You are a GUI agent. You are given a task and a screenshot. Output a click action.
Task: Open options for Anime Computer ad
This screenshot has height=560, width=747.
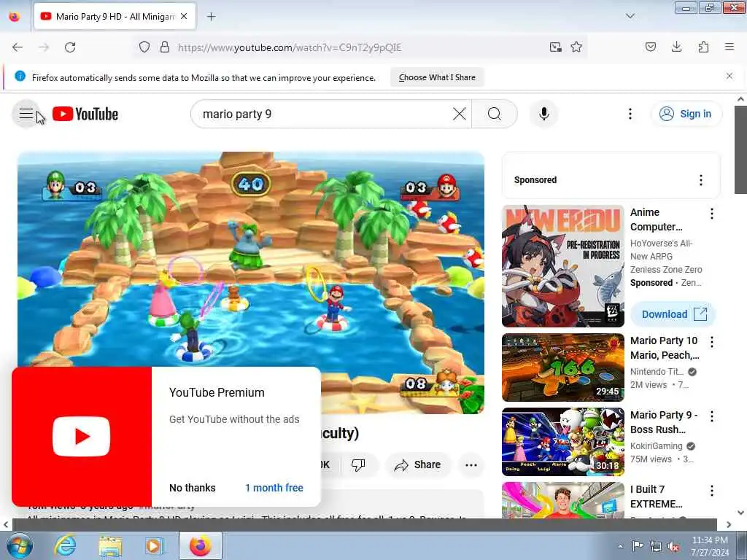pos(712,214)
